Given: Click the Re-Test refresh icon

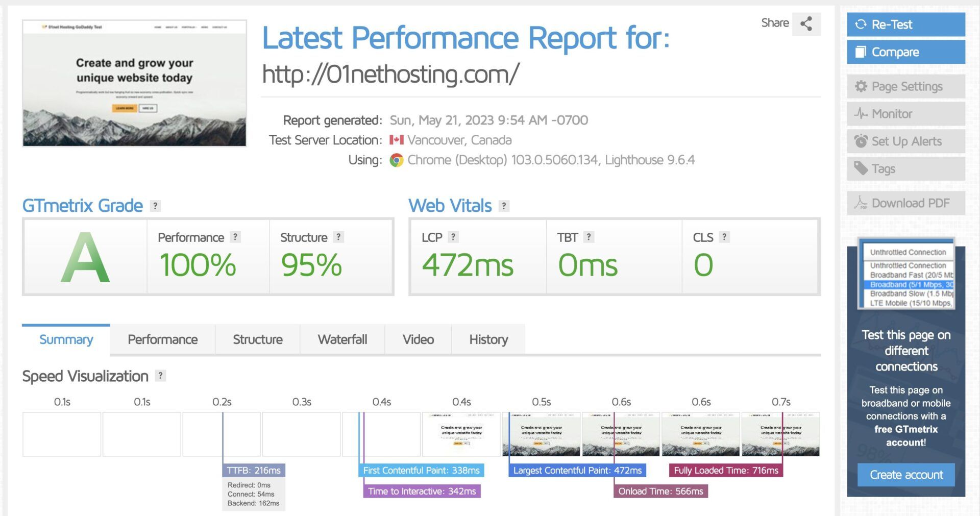Looking at the screenshot, I should coord(861,24).
